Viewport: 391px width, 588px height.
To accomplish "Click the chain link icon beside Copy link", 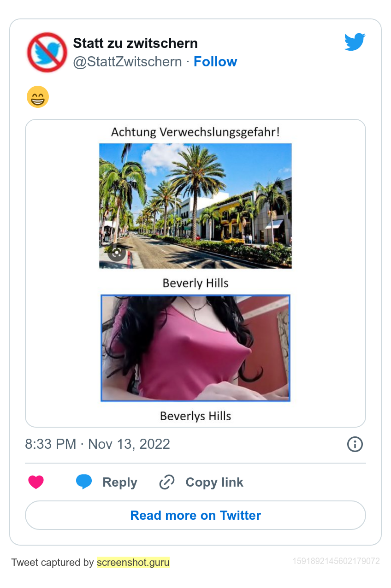I will click(166, 482).
